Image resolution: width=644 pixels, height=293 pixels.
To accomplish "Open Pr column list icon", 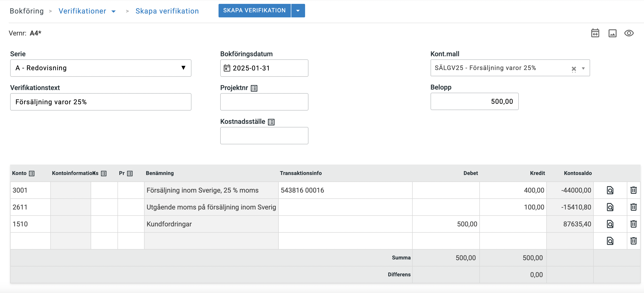I will [130, 173].
